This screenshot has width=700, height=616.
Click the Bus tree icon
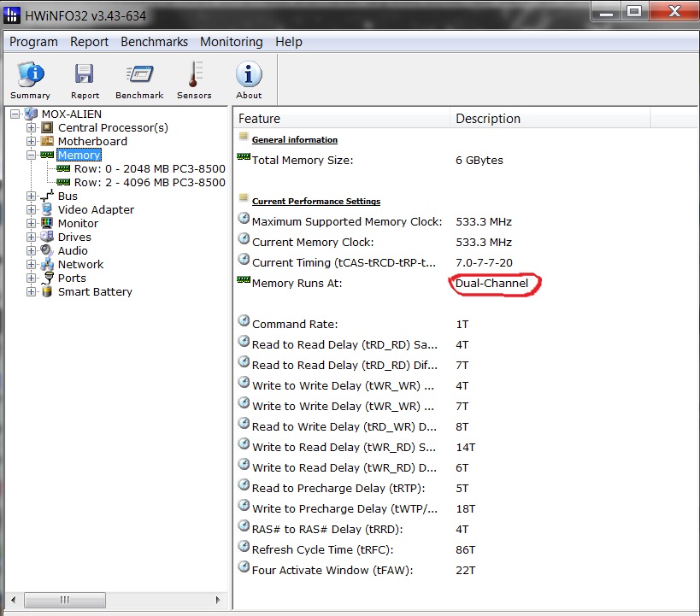tap(47, 196)
